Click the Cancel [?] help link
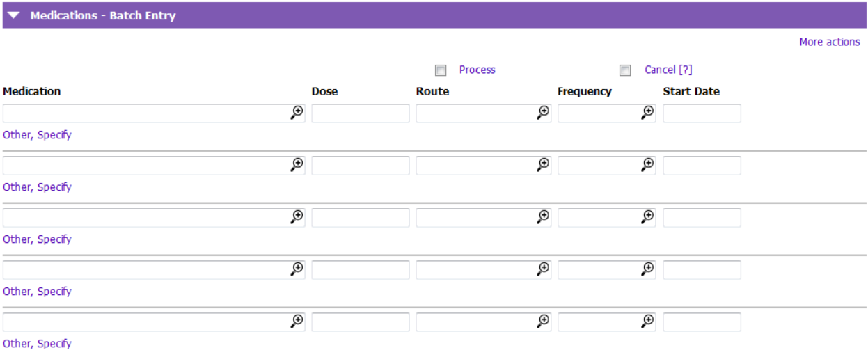The height and width of the screenshot is (357, 868). pos(668,70)
